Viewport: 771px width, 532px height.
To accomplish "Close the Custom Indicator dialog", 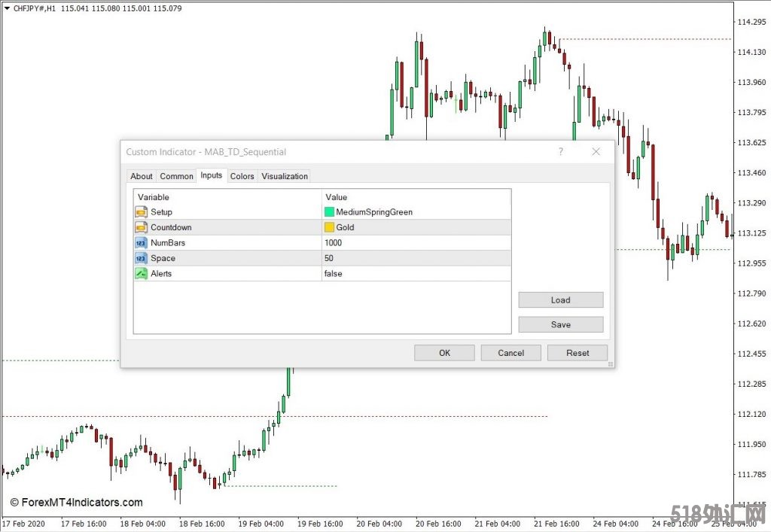I will coord(596,152).
